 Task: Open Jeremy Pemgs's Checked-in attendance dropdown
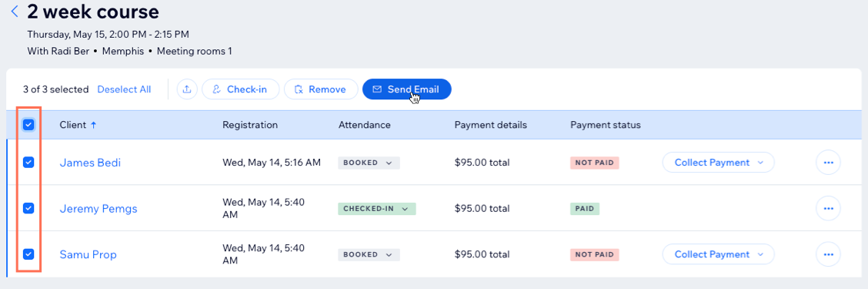377,209
